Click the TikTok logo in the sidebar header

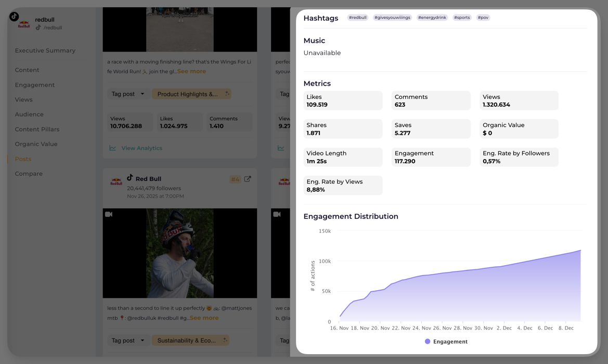[14, 16]
